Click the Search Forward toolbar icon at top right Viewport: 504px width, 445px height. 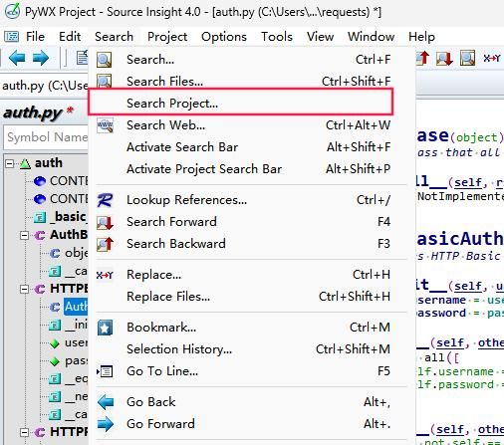coord(444,59)
